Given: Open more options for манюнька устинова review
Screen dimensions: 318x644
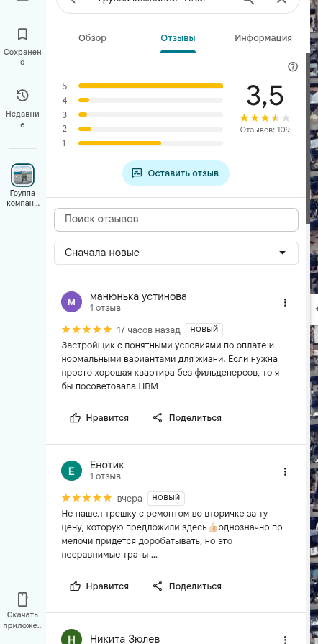Looking at the screenshot, I should [285, 303].
